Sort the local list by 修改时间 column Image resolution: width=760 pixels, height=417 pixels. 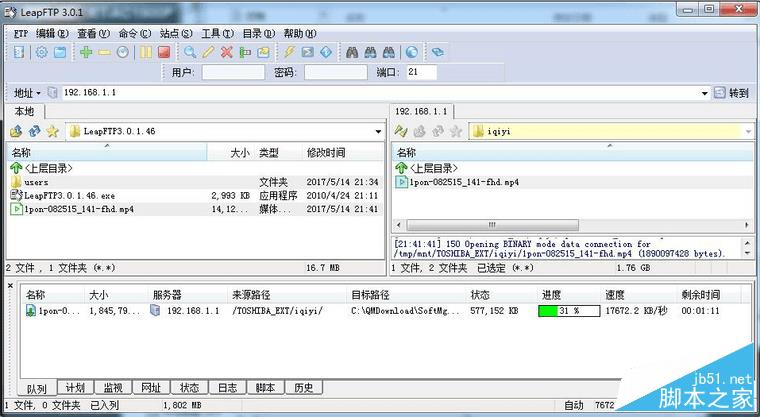[x=343, y=153]
